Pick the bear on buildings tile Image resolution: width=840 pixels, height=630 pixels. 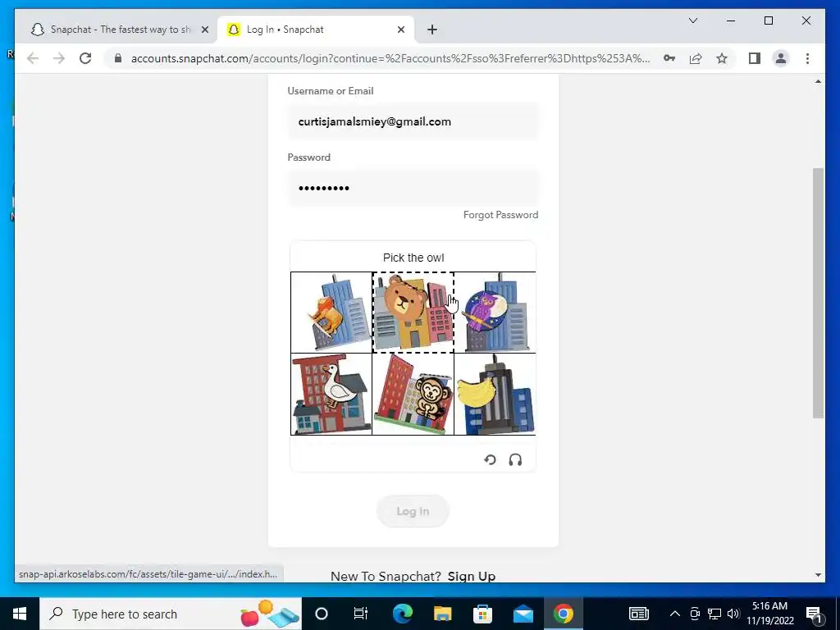pyautogui.click(x=413, y=313)
